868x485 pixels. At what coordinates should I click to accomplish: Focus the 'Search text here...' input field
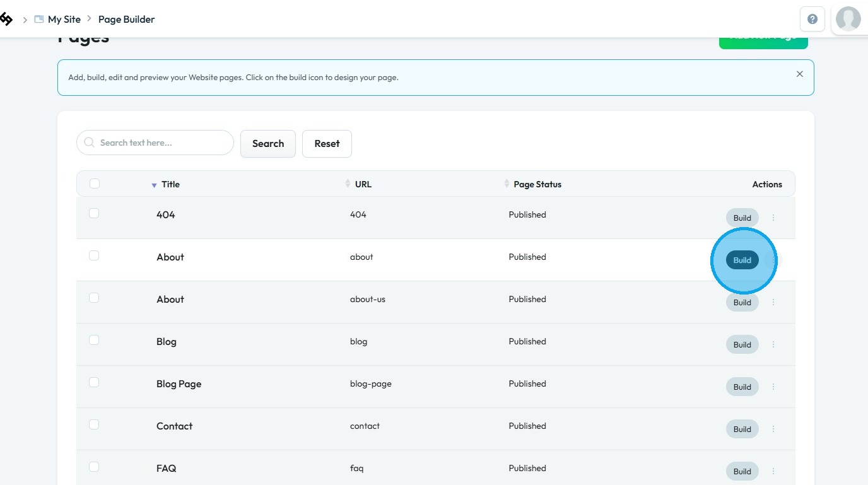point(155,143)
